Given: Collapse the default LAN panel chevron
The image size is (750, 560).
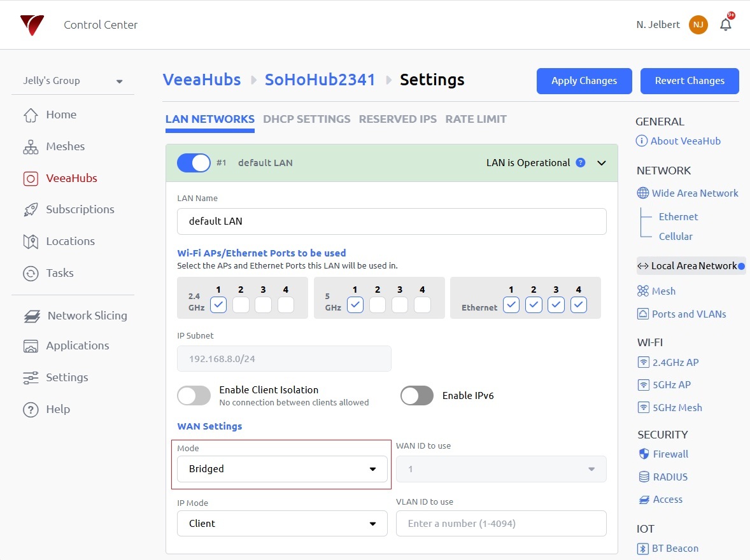Looking at the screenshot, I should tap(602, 163).
